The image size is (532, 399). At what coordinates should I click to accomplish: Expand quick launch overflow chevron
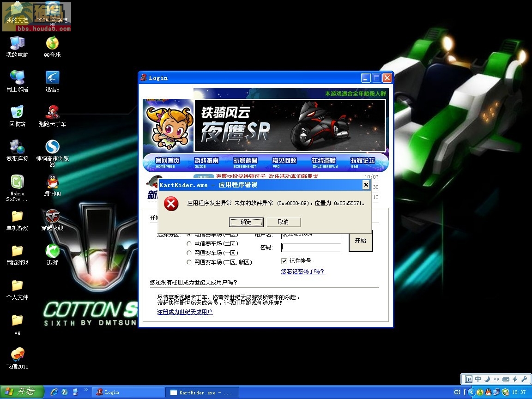tap(86, 390)
